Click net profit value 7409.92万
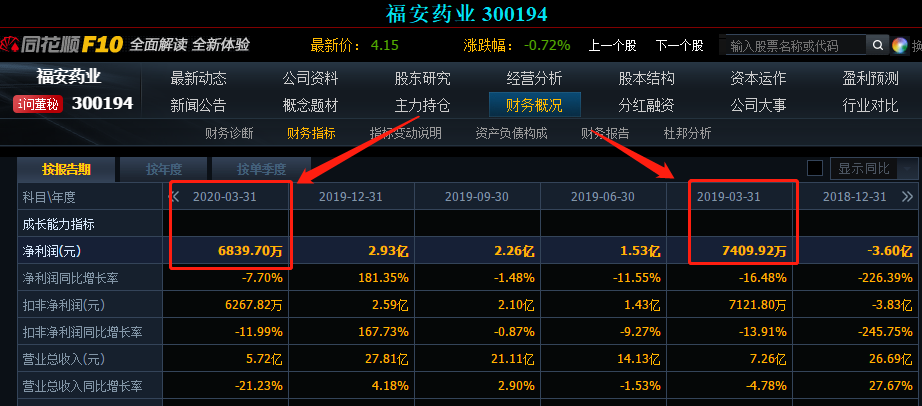The width and height of the screenshot is (922, 406). (754, 251)
